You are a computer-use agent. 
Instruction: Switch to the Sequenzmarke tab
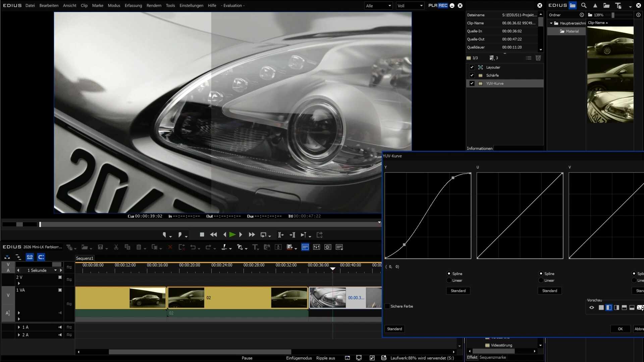click(x=492, y=357)
